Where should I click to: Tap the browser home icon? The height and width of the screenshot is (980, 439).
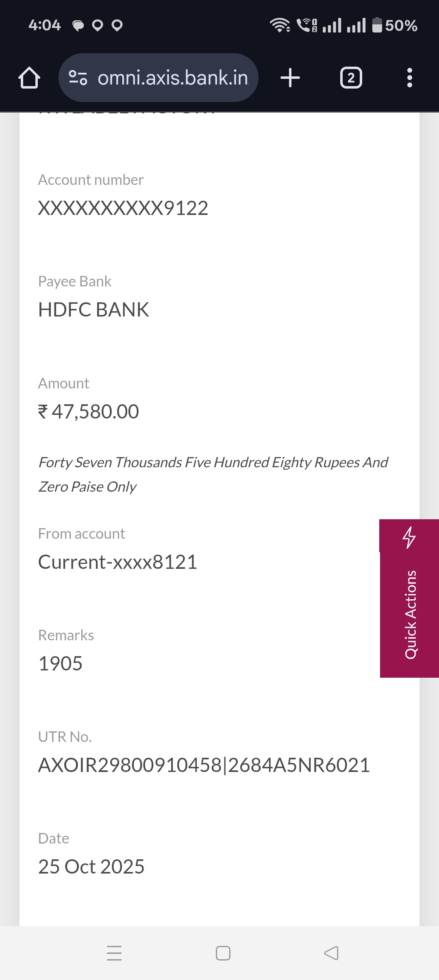click(x=29, y=78)
